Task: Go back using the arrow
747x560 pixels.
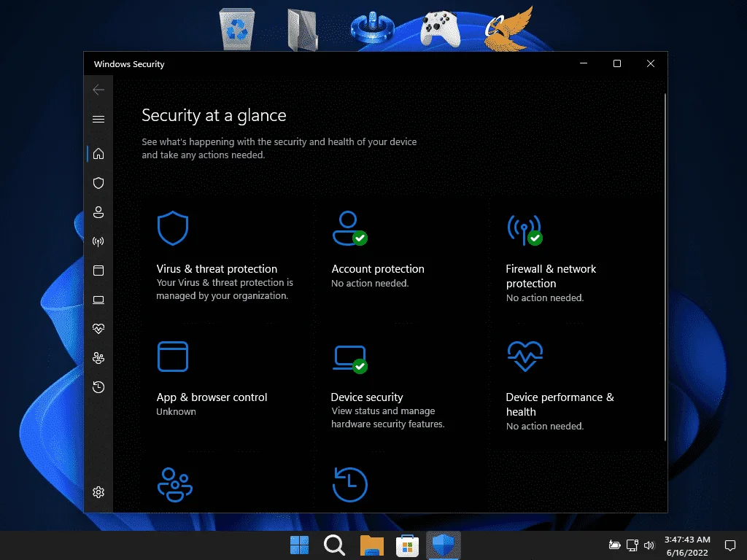Action: tap(98, 90)
